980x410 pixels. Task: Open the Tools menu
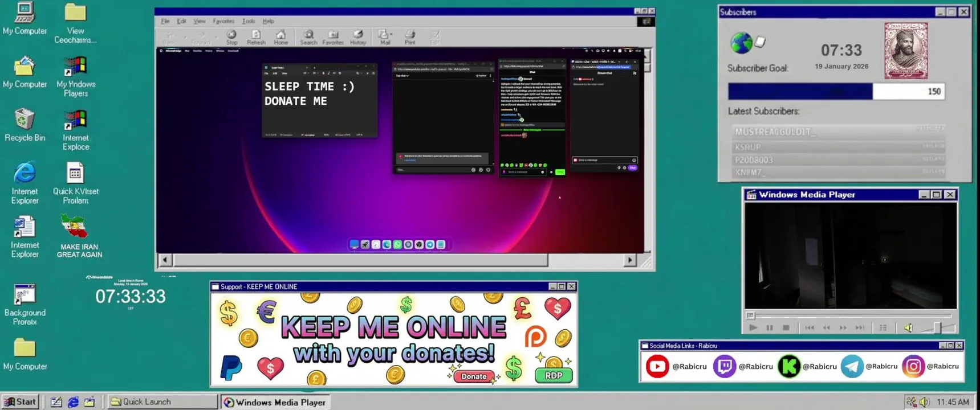[x=248, y=21]
